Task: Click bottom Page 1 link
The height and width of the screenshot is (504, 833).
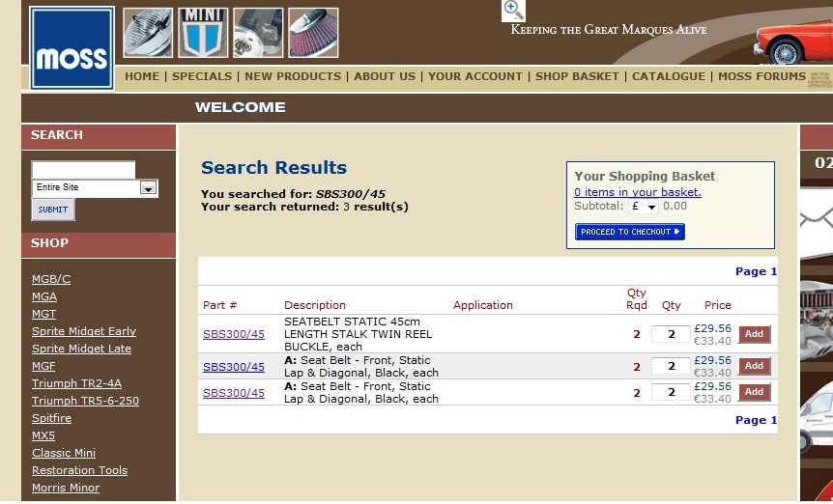Action: coord(756,420)
